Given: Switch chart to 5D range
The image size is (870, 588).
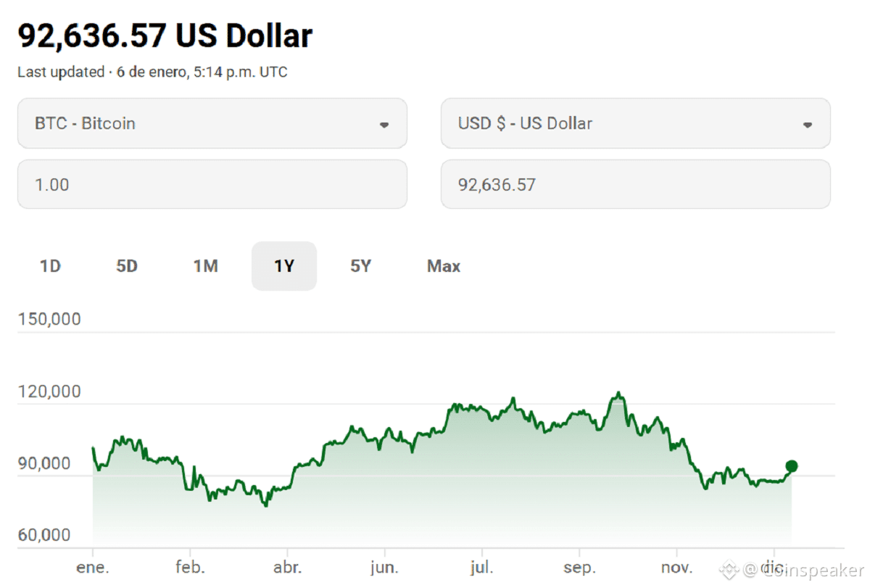Looking at the screenshot, I should (127, 266).
